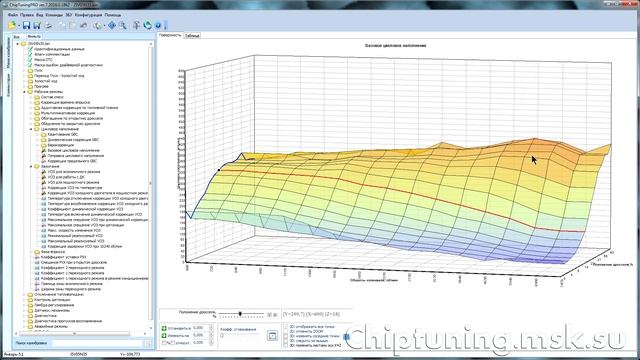Click the map icon of Поправка циклового наполнения
This screenshot has height=360, width=640.
(44, 156)
